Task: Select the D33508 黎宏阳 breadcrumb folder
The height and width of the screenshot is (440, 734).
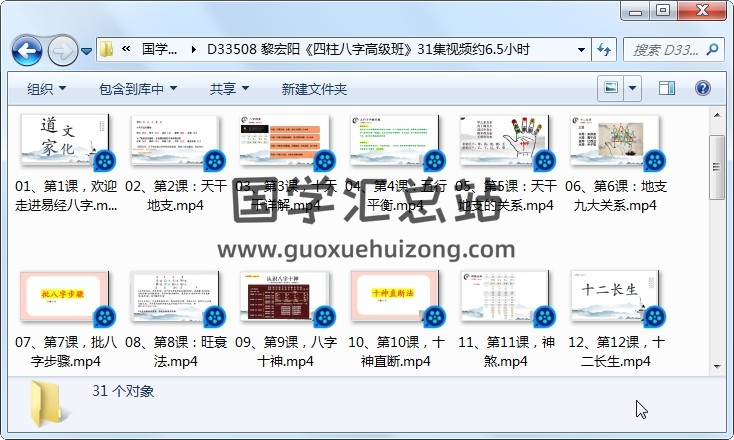Action: click(368, 49)
